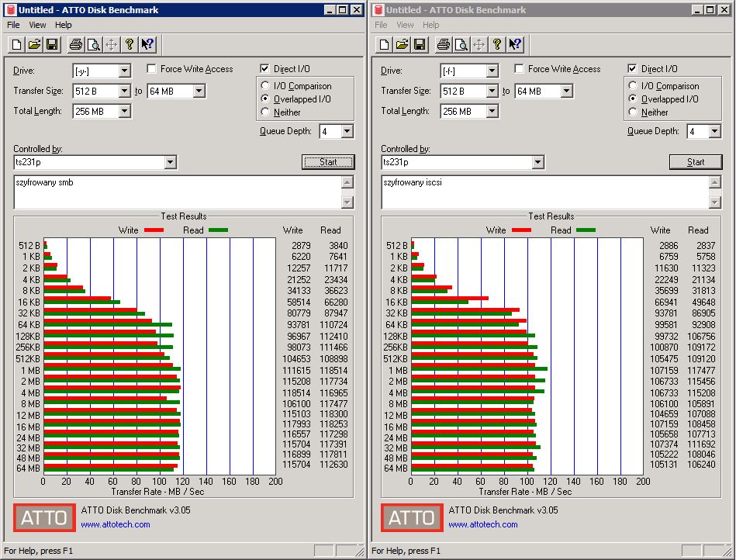The height and width of the screenshot is (560, 736).
Task: Click Print Preview icon in right window
Action: tap(461, 44)
